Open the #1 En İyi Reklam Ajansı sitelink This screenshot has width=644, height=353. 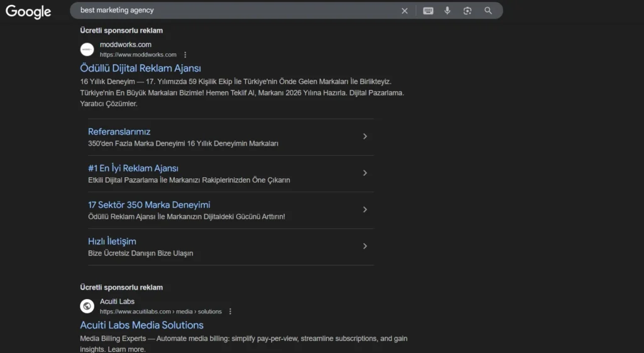click(133, 168)
